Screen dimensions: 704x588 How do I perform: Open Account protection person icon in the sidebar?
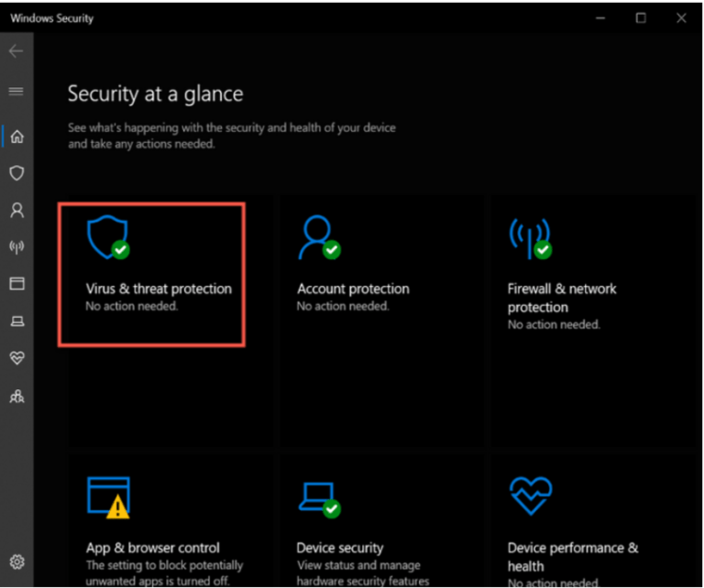[x=17, y=210]
